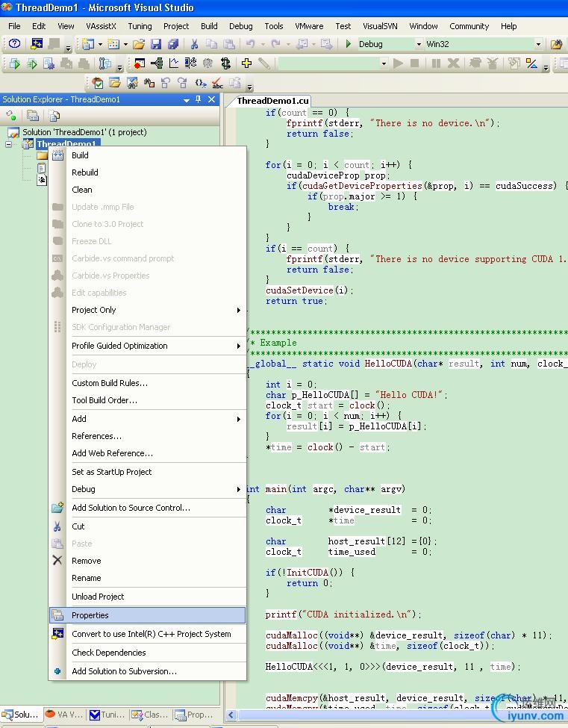Open the Tuning menu
Viewport: 568px width, 728px height.
[140, 26]
